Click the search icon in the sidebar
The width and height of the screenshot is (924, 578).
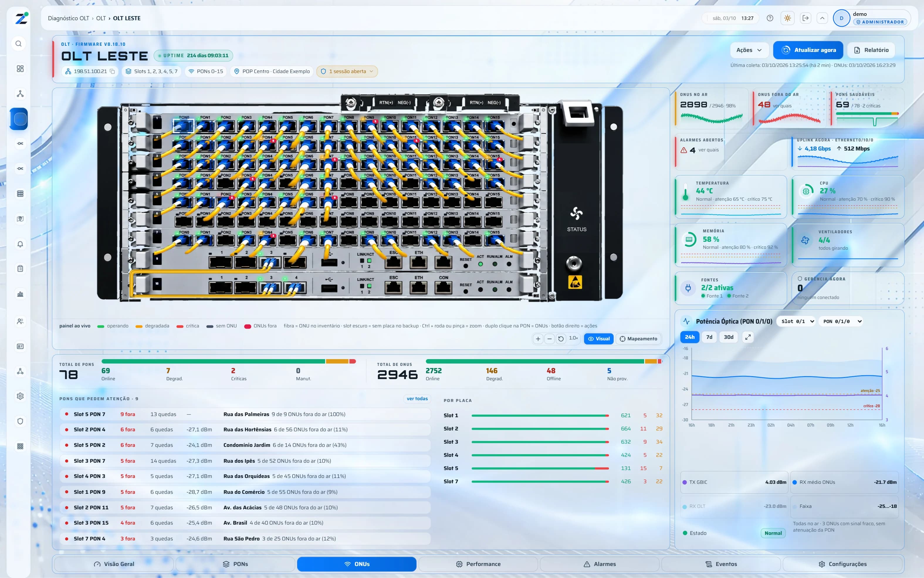(x=18, y=44)
